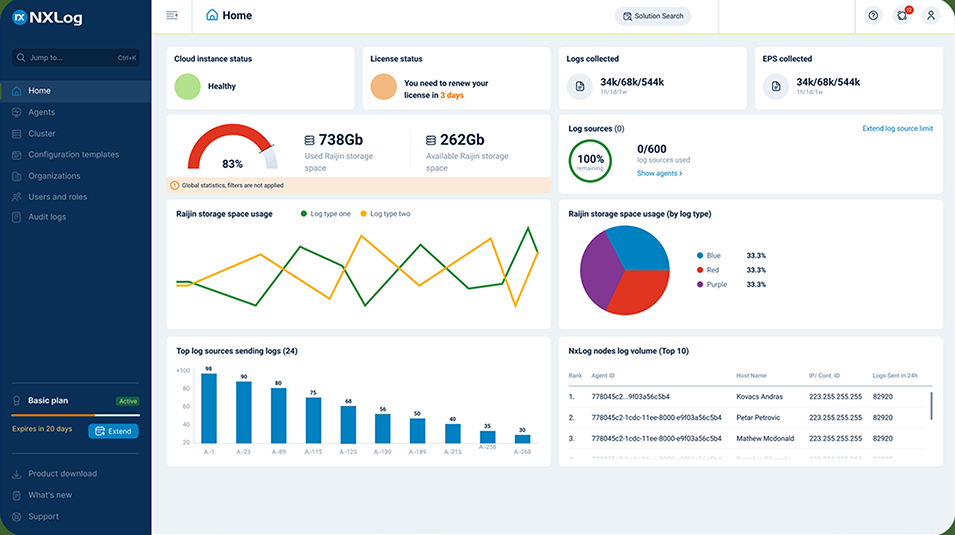
Task: Click the Logs collected document icon
Action: coord(579,87)
